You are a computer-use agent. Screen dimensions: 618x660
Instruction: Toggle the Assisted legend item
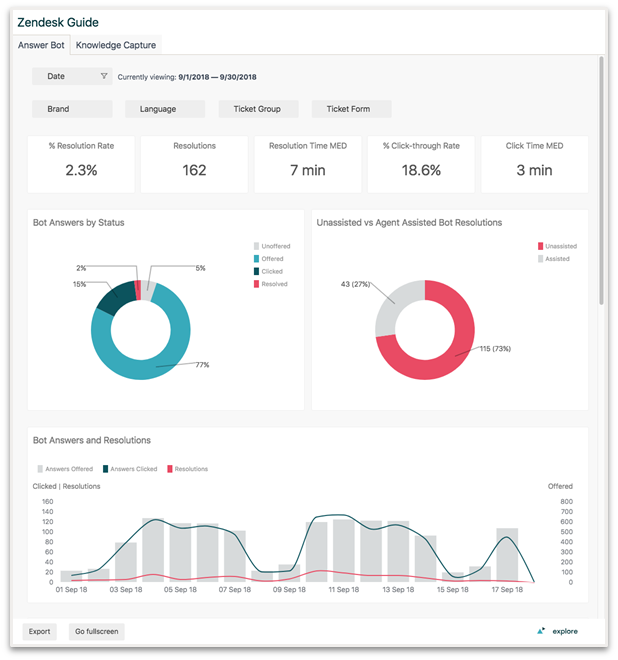554,259
